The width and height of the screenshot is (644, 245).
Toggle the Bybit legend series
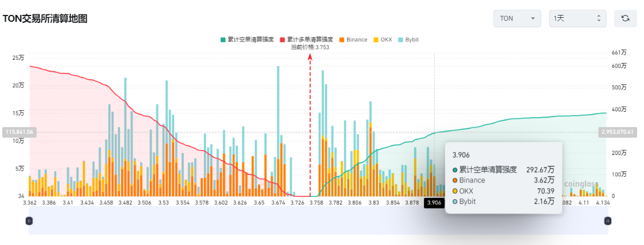coord(408,40)
